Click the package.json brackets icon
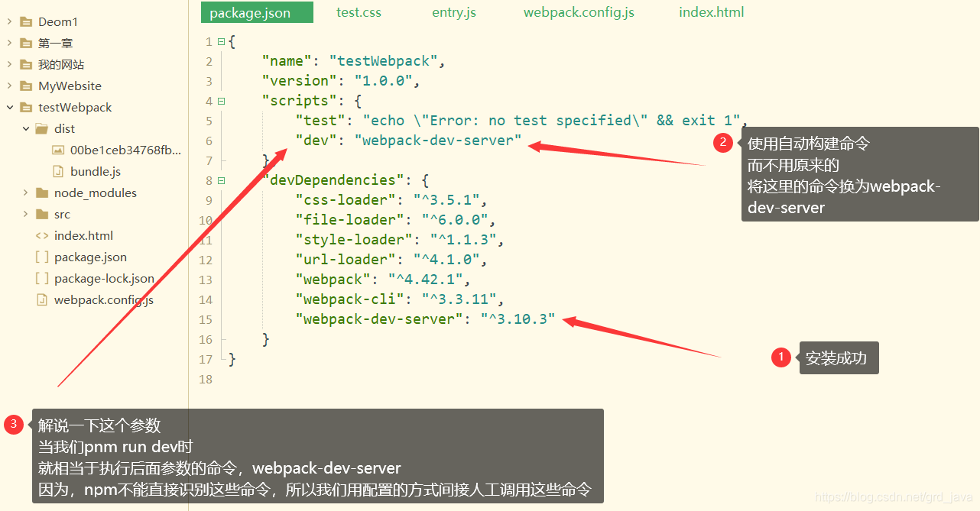The image size is (980, 511). tap(42, 257)
